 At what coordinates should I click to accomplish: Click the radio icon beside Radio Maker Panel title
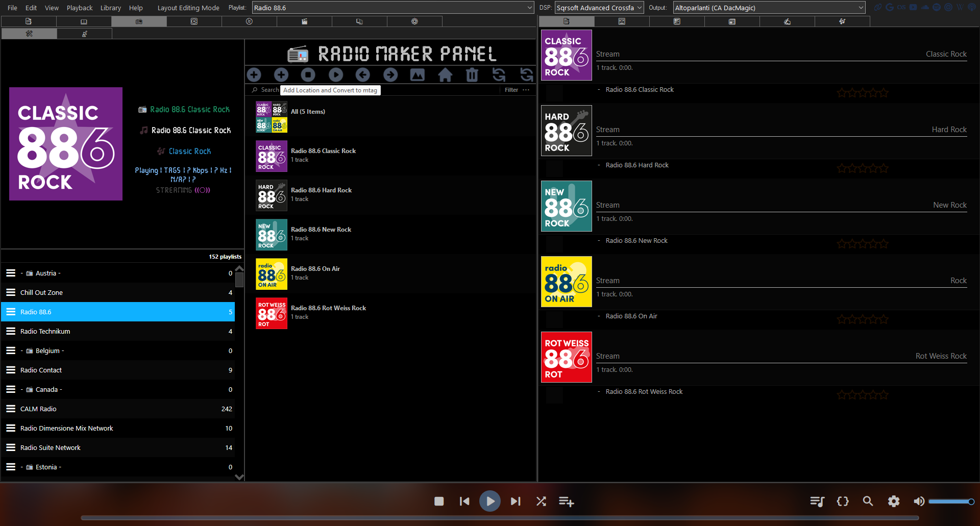coord(298,54)
